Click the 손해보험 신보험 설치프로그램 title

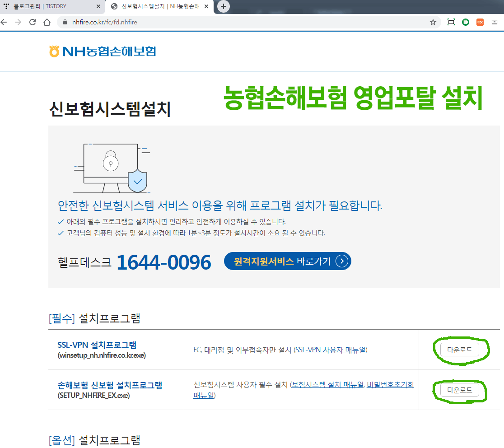coord(110,385)
